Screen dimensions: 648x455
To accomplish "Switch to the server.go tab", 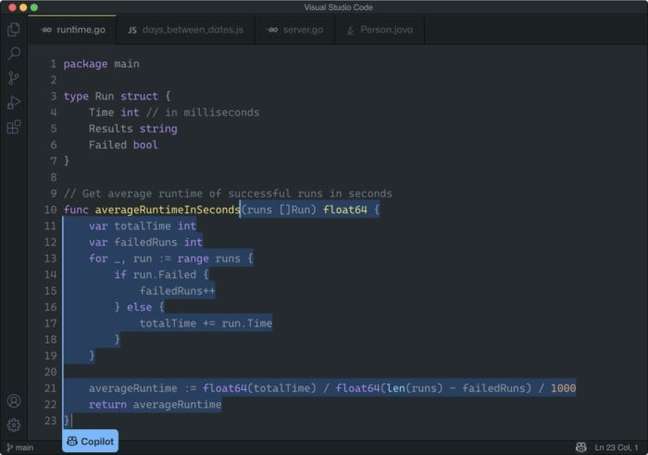I will 296,30.
